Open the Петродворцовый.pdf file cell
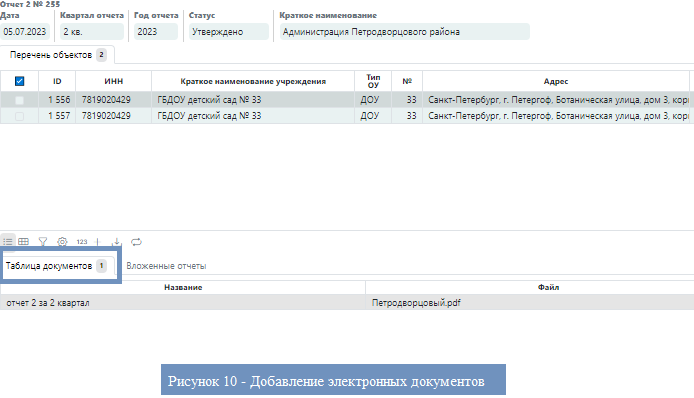This screenshot has height=398, width=694. (530, 303)
